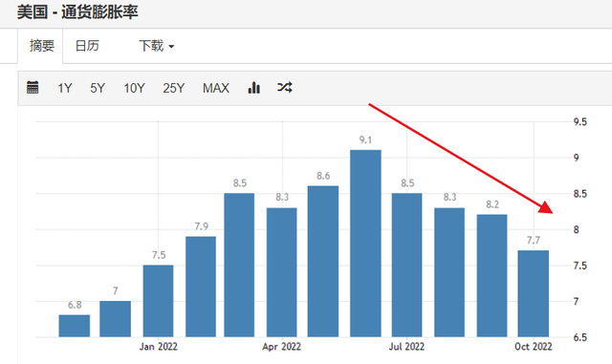The height and width of the screenshot is (364, 612).
Task: Click the Jan 2022 axis label
Action: click(x=158, y=347)
